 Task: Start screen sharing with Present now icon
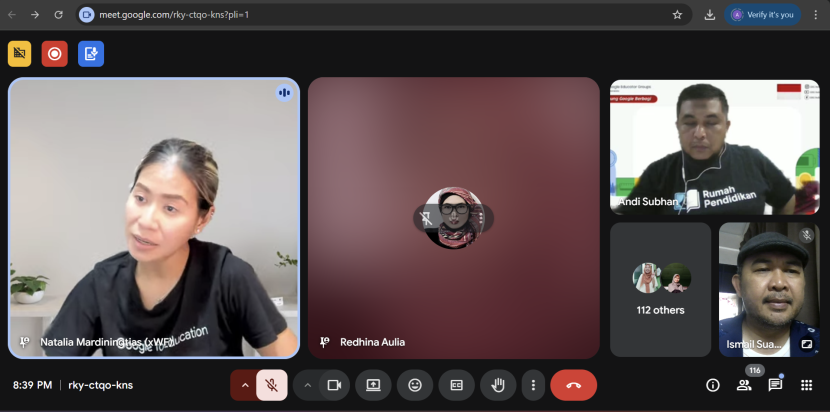[x=373, y=385]
